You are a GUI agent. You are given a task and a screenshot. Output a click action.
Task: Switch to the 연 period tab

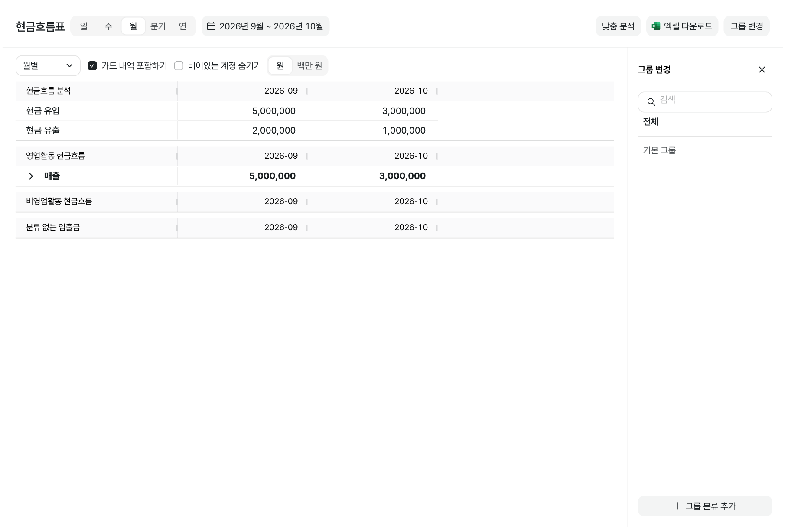tap(182, 26)
